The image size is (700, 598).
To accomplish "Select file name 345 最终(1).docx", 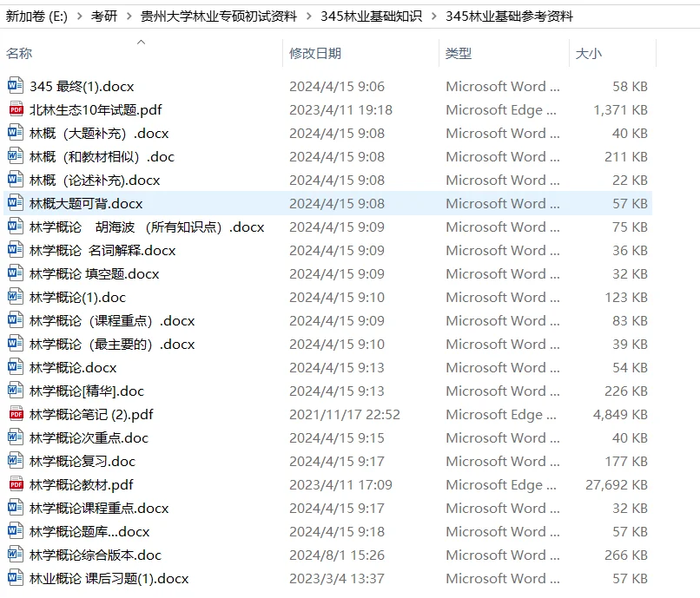I will [82, 86].
